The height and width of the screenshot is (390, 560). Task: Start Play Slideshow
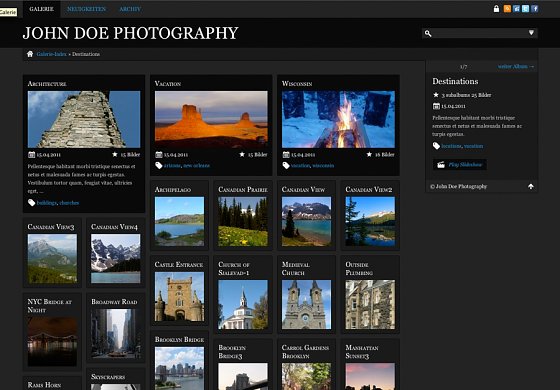(465, 165)
